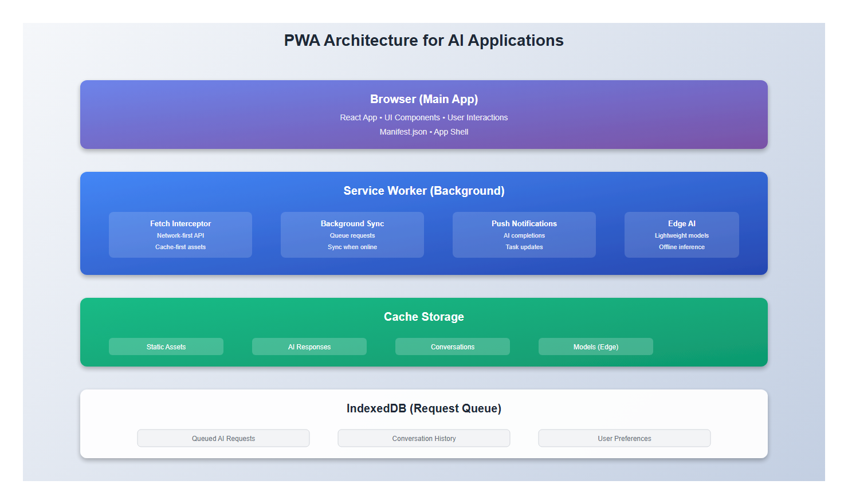The height and width of the screenshot is (504, 848).
Task: Select the Conversations cache section
Action: (452, 346)
